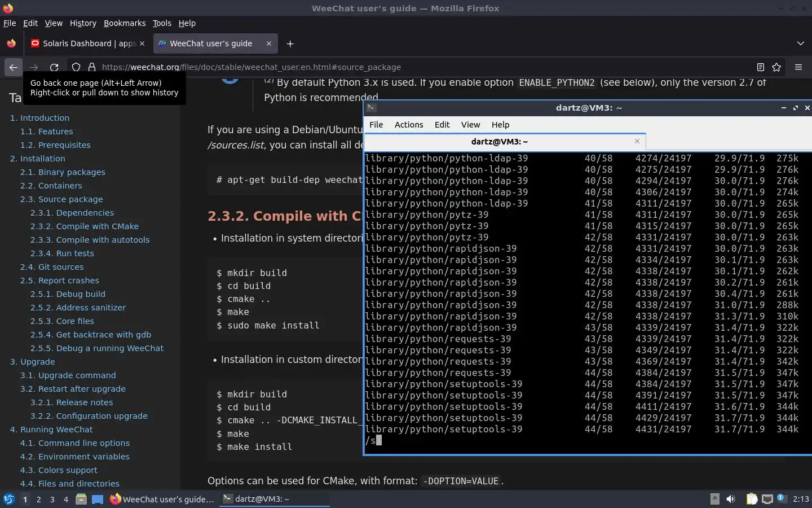Open 2.1. Binary packages link
This screenshot has width=812, height=508.
63,172
